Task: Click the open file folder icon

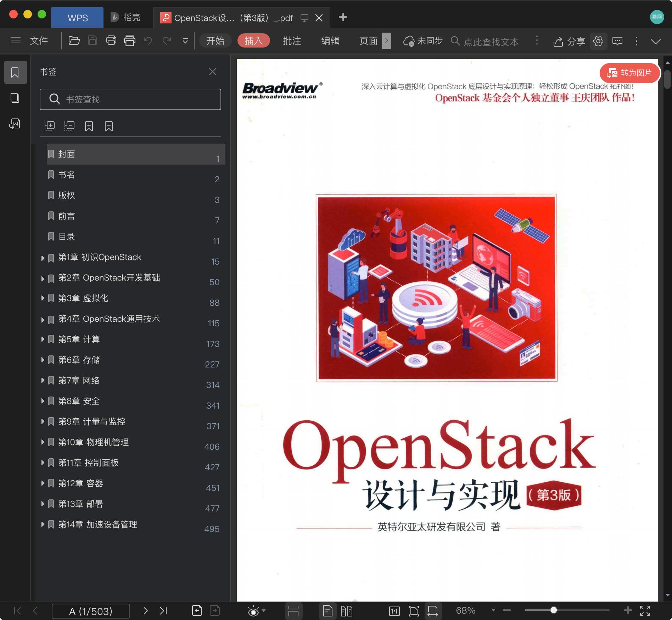Action: pos(74,41)
